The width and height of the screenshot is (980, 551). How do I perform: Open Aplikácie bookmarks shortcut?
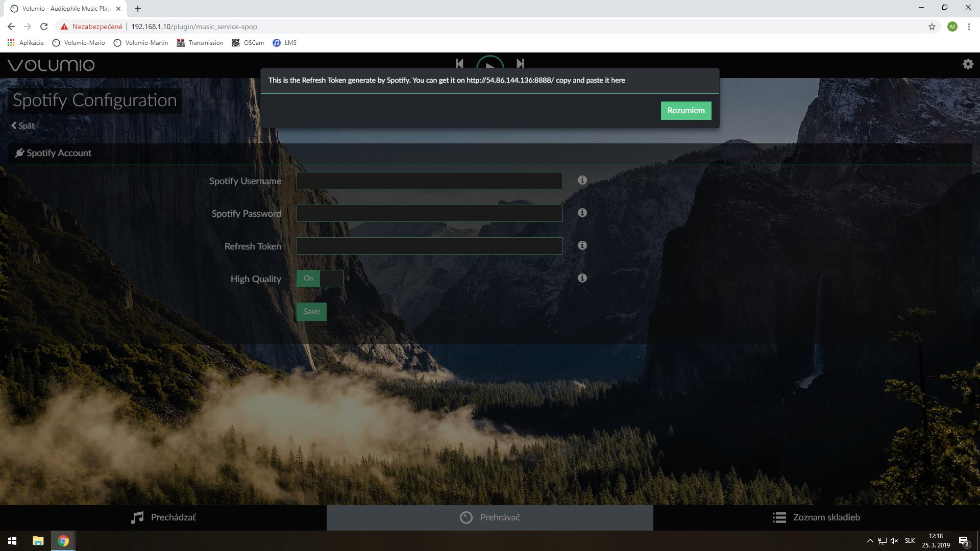click(x=26, y=43)
